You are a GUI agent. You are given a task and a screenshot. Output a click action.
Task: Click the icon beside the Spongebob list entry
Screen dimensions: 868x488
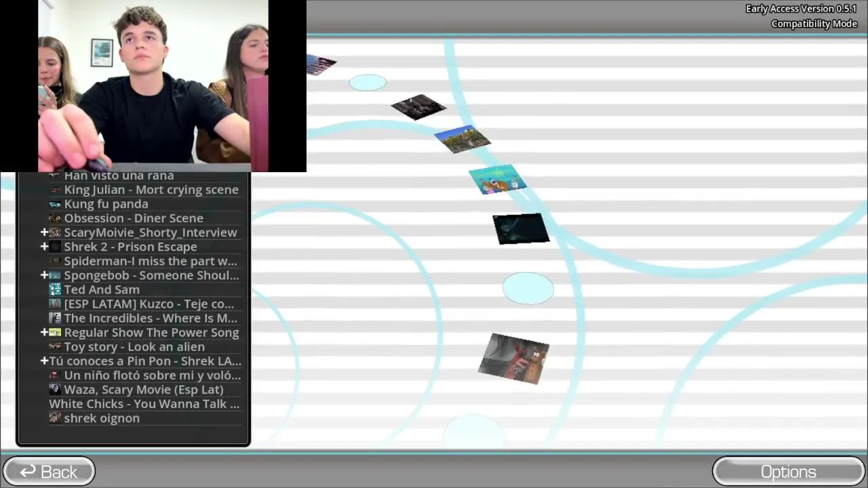tap(55, 275)
